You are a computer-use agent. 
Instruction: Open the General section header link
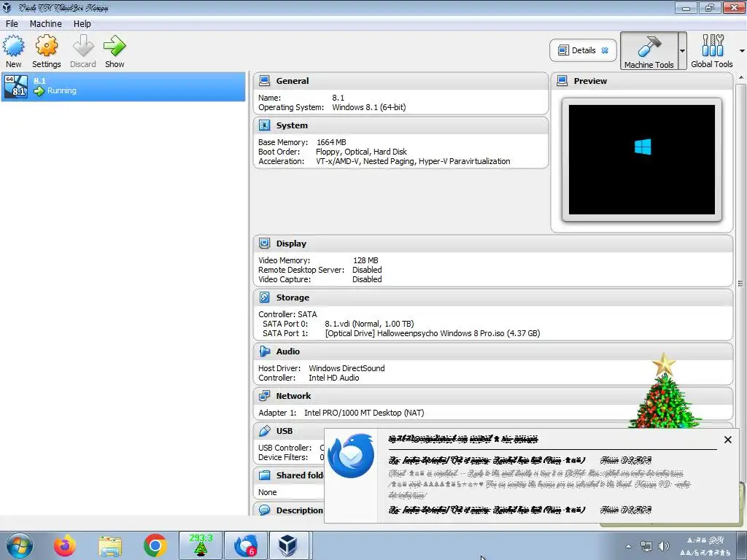[x=293, y=81]
